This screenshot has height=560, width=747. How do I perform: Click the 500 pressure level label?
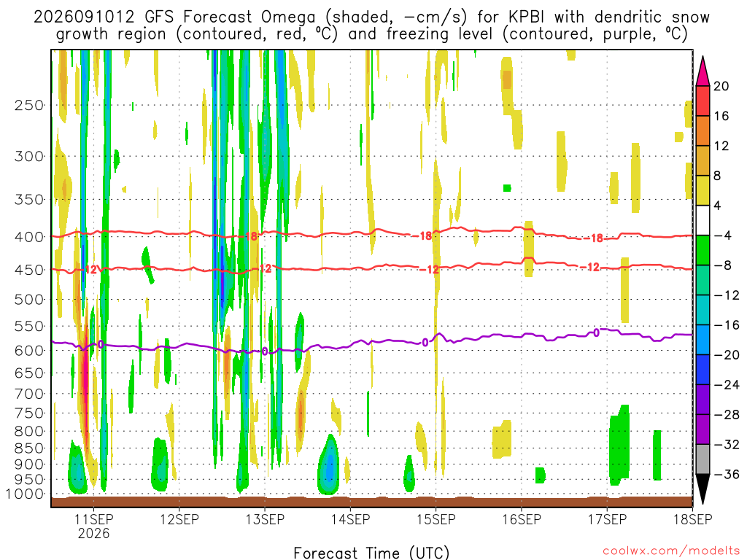(29, 300)
